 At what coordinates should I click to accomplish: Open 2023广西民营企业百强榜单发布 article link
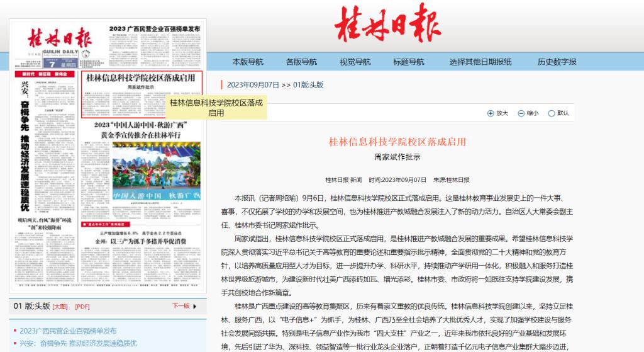[68, 331]
